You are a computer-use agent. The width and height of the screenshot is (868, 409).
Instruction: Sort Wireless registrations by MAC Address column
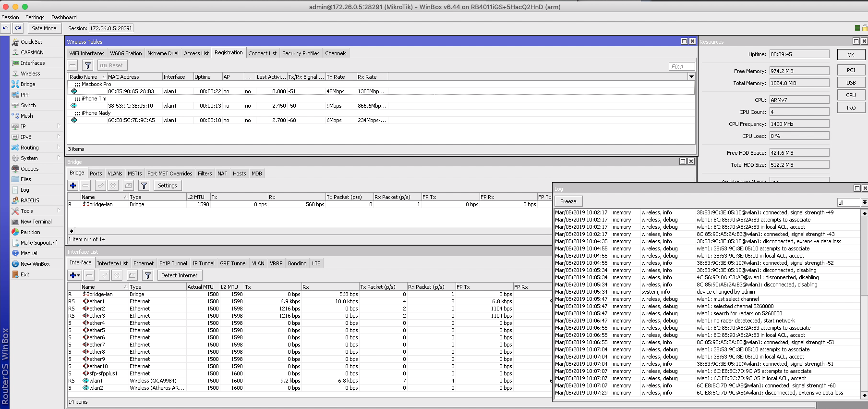(x=134, y=77)
